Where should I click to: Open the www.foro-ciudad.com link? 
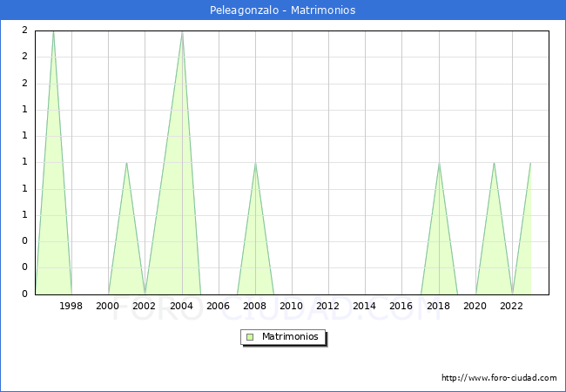click(x=499, y=378)
